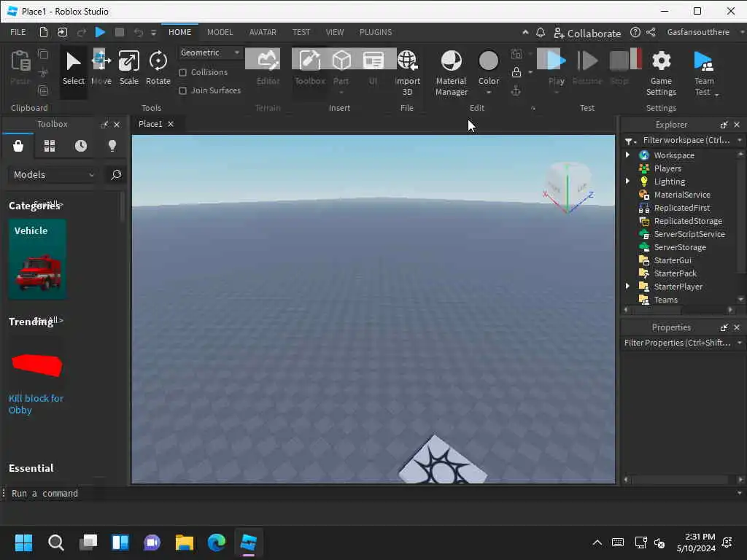This screenshot has height=560, width=747.
Task: Expand the Lighting node
Action: 627,181
